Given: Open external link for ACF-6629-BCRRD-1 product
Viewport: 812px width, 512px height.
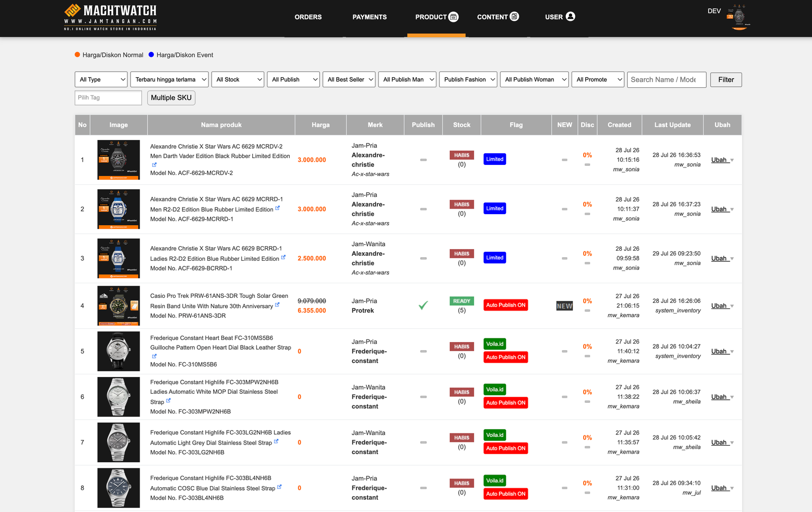Looking at the screenshot, I should click(283, 257).
